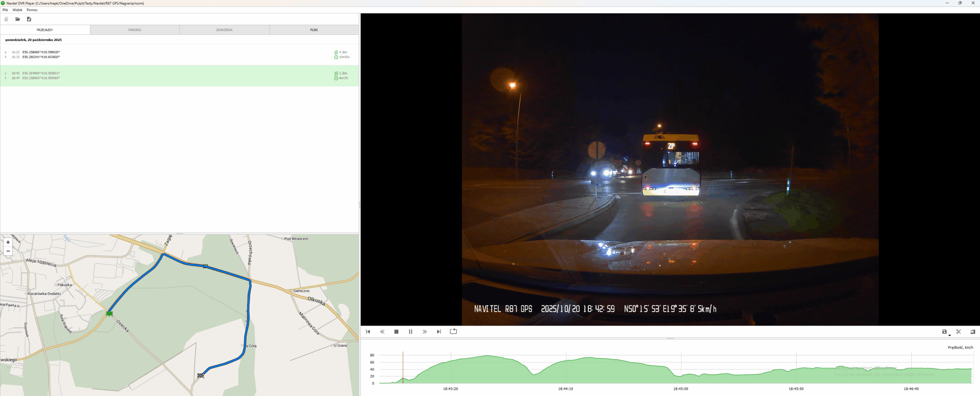980x396 pixels.
Task: Rewind the video with double-left arrows
Action: [x=382, y=332]
